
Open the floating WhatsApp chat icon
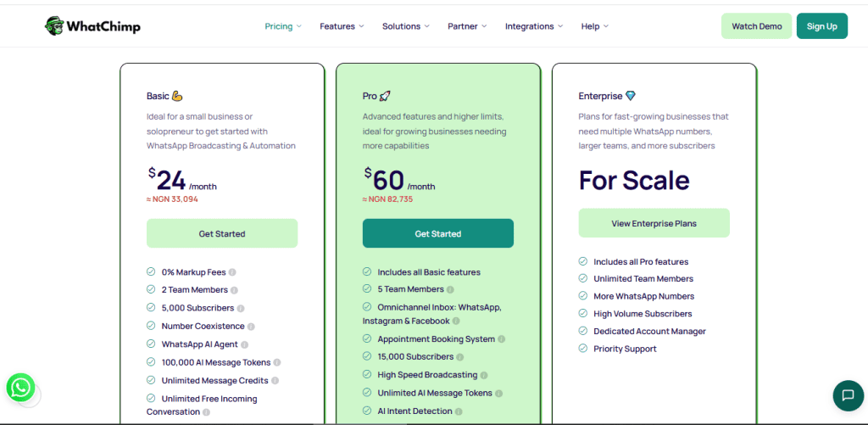[20, 388]
